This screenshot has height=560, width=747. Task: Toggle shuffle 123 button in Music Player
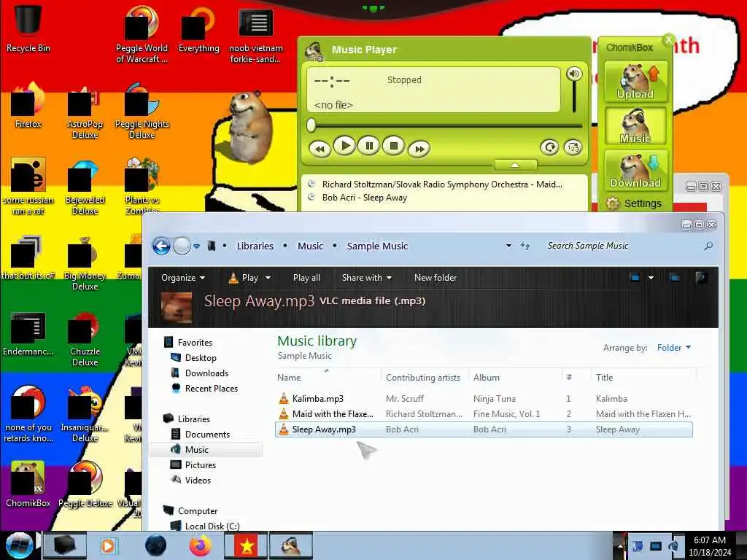(573, 147)
